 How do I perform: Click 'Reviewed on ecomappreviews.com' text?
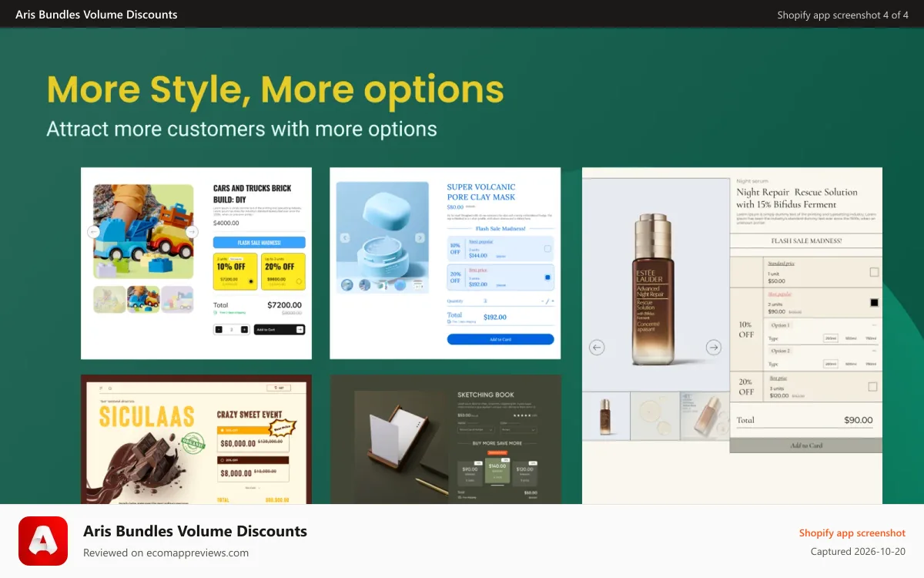point(166,553)
